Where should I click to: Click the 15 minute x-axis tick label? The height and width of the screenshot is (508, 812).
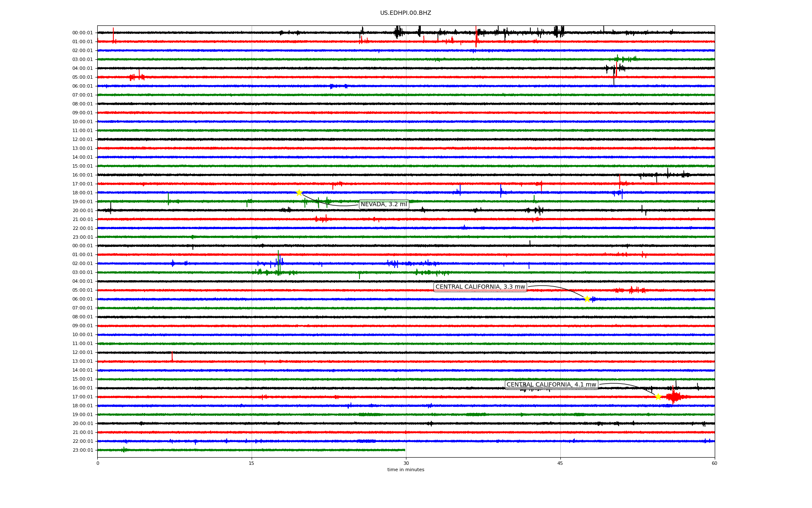click(x=252, y=463)
